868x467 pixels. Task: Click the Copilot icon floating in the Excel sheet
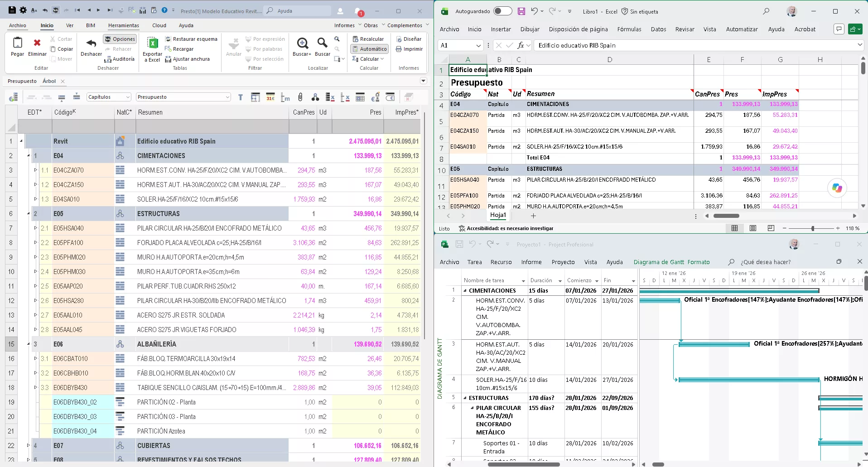[837, 188]
